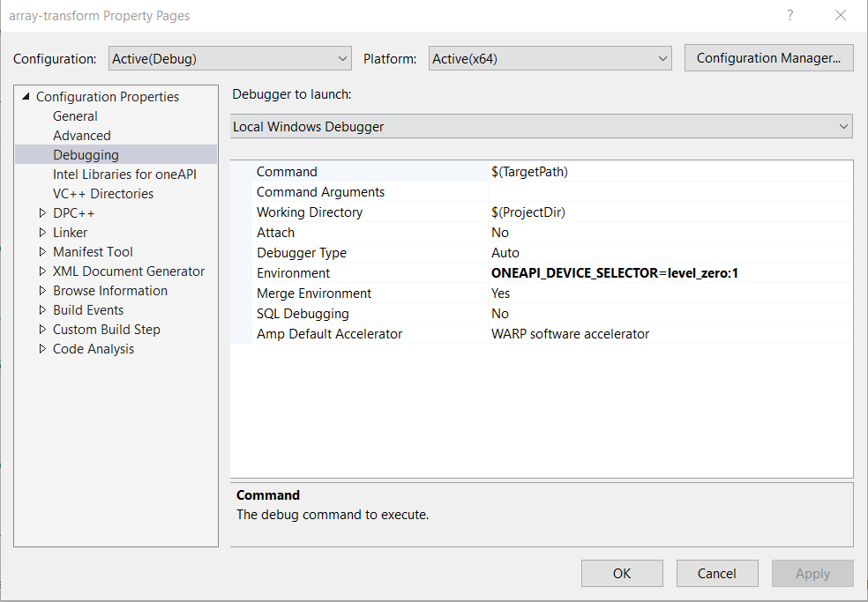Collapse the Configuration Properties node

tap(26, 97)
